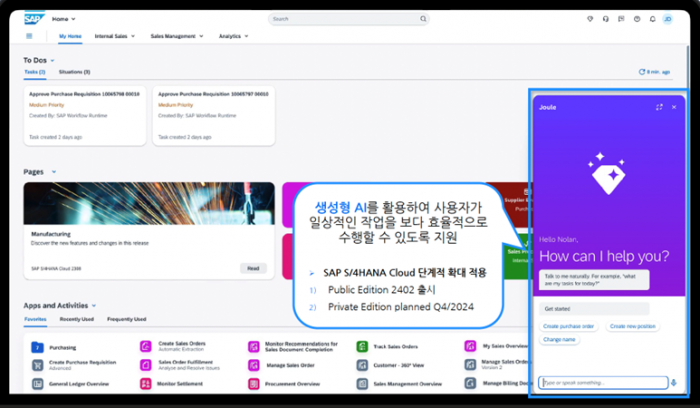
Task: Switch to the Recently Used tab
Action: tap(77, 319)
